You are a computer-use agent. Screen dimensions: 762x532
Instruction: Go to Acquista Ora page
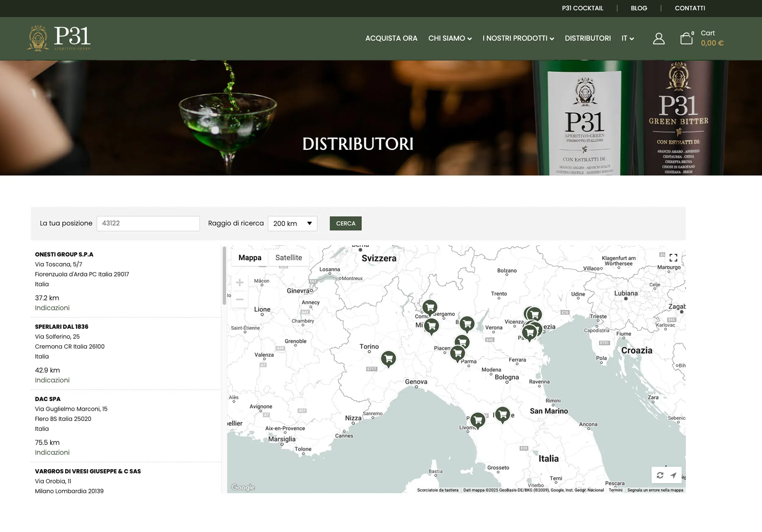[391, 38]
